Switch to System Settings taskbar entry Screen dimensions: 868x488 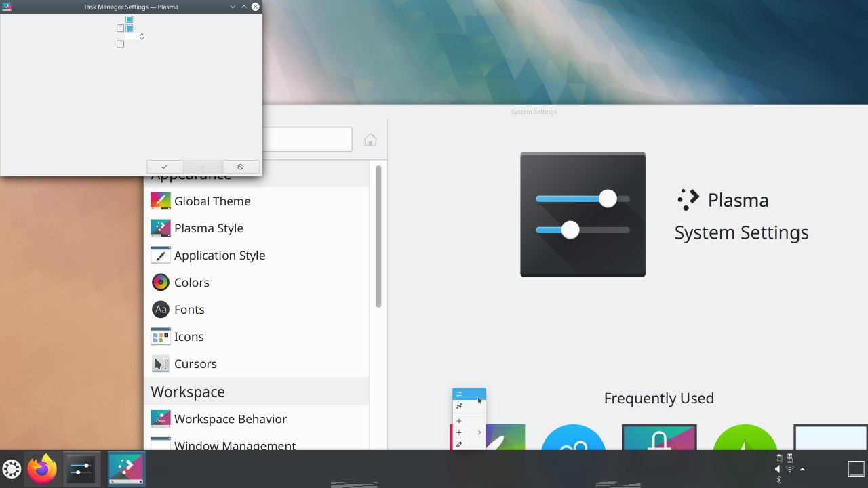pos(82,469)
